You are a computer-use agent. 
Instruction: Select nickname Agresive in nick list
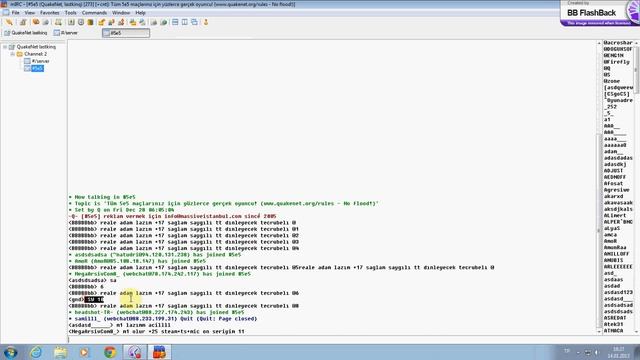pyautogui.click(x=616, y=190)
